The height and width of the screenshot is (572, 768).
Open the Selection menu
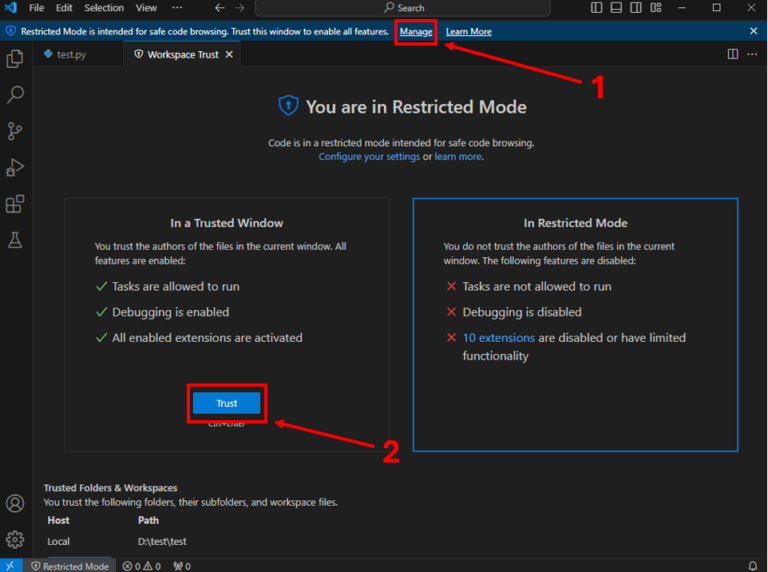click(104, 8)
